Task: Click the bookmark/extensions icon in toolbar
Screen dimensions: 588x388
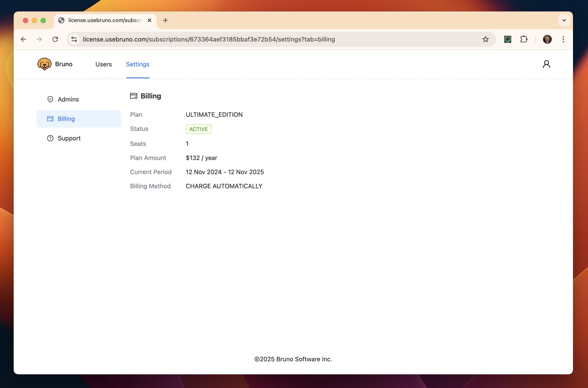Action: point(523,39)
